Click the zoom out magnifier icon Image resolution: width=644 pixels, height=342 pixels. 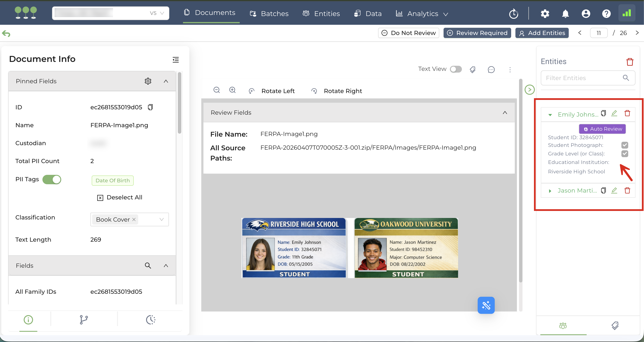[216, 90]
